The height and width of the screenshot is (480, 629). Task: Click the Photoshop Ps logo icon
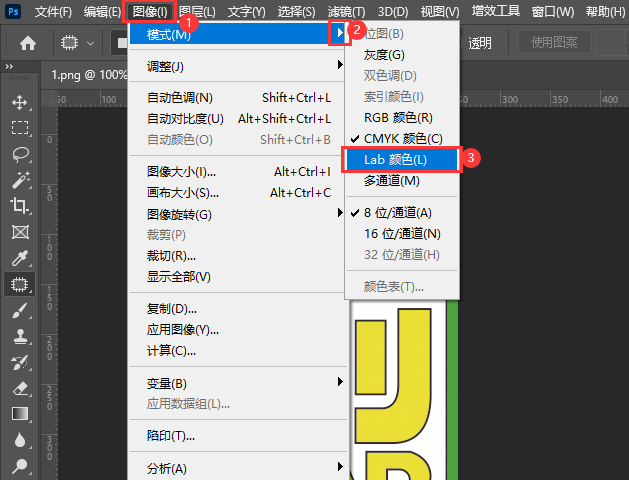click(x=13, y=11)
